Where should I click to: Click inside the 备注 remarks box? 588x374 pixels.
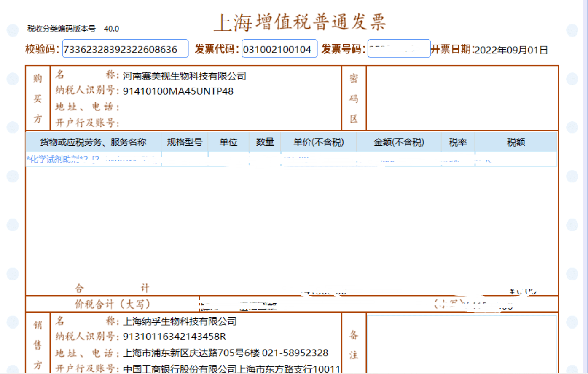462,343
